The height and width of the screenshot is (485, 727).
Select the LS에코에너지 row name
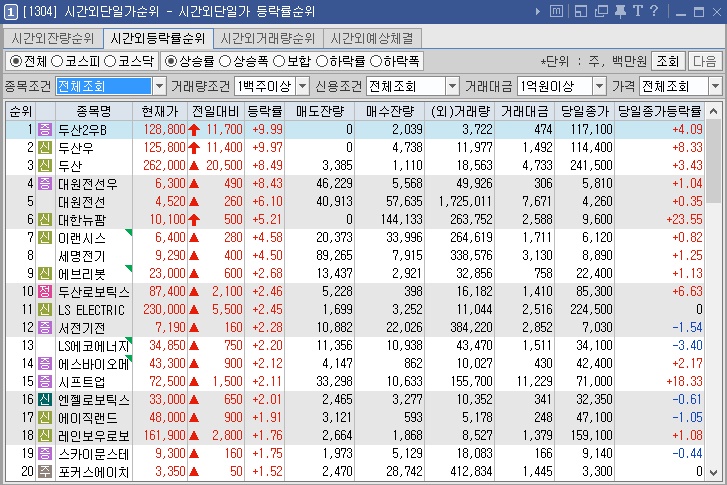click(94, 346)
